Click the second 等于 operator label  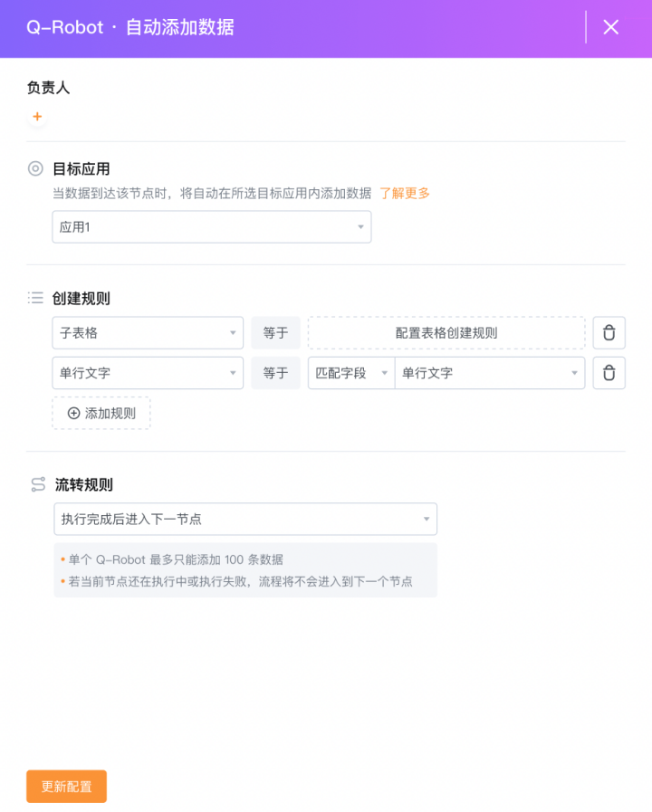(275, 373)
